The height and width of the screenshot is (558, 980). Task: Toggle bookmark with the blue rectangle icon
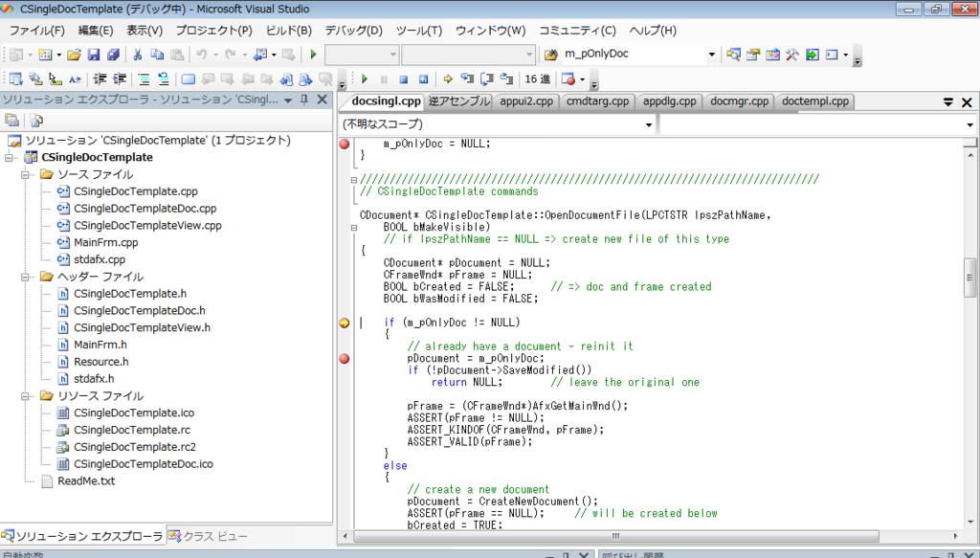tap(189, 79)
